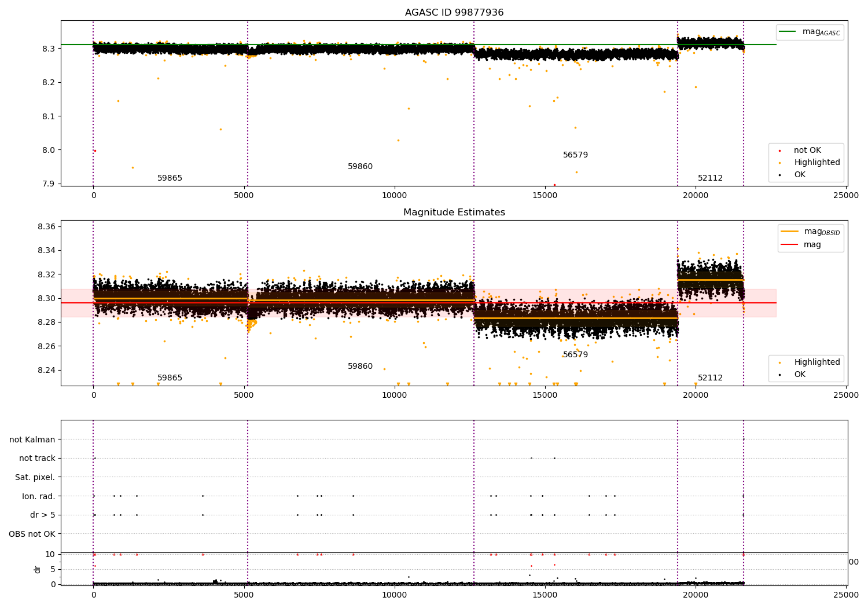868x608 pixels.
Task: Click the 'Magnitude Estimates' subplot title
Action: pos(454,213)
